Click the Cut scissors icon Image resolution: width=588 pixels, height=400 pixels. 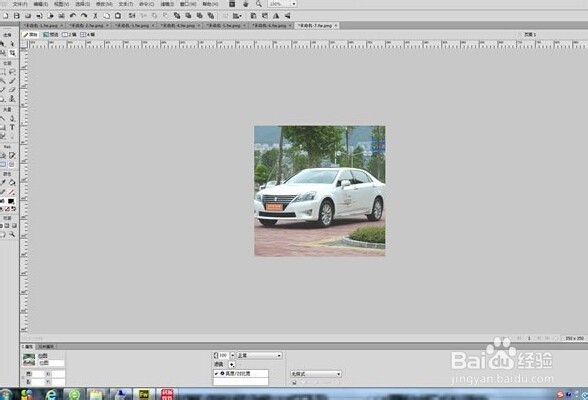pos(95,16)
